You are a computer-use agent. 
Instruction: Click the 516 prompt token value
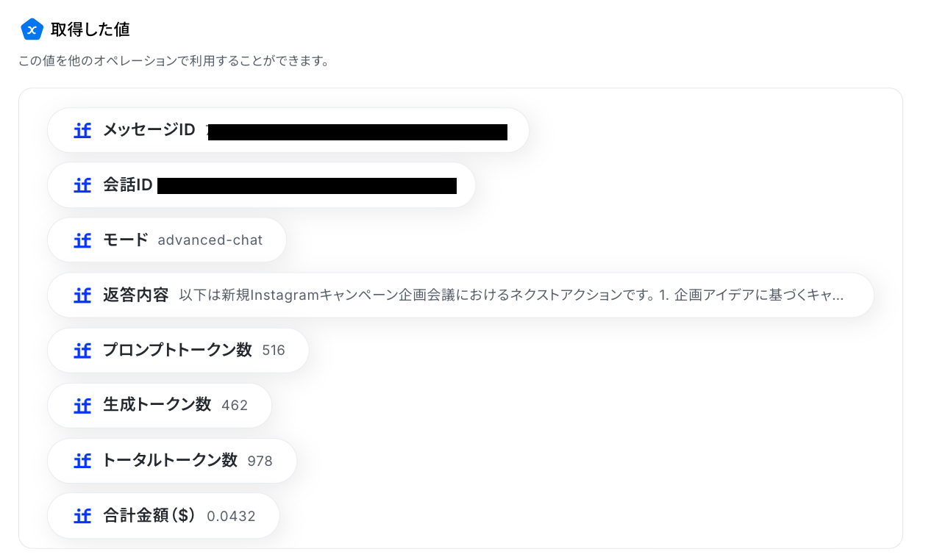[274, 351]
